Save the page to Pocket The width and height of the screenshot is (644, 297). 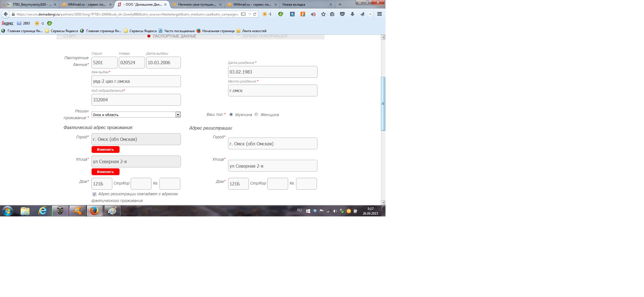click(x=342, y=14)
